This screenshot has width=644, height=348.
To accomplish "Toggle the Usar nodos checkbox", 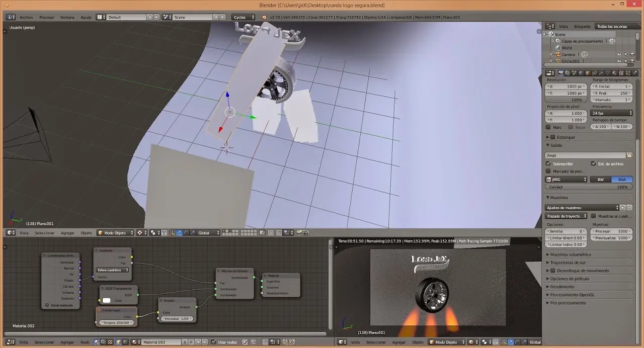I will click(213, 342).
